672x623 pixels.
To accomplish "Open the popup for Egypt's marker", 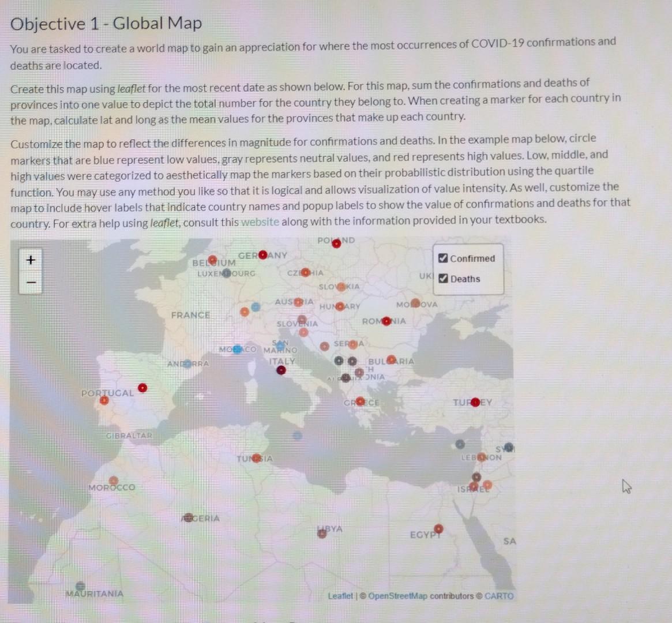I will click(440, 527).
